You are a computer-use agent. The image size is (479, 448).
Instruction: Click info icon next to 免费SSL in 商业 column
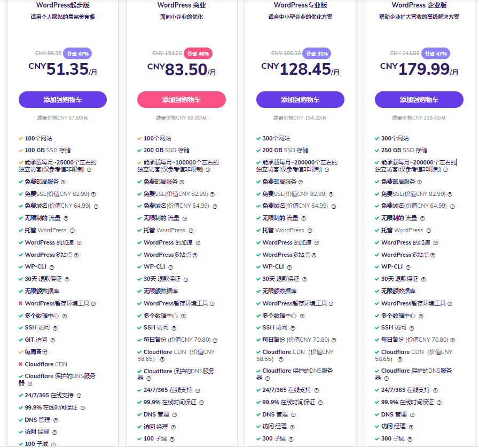coord(213,194)
